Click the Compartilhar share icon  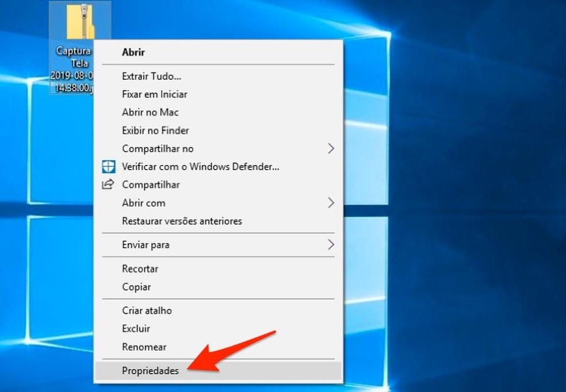coord(109,185)
